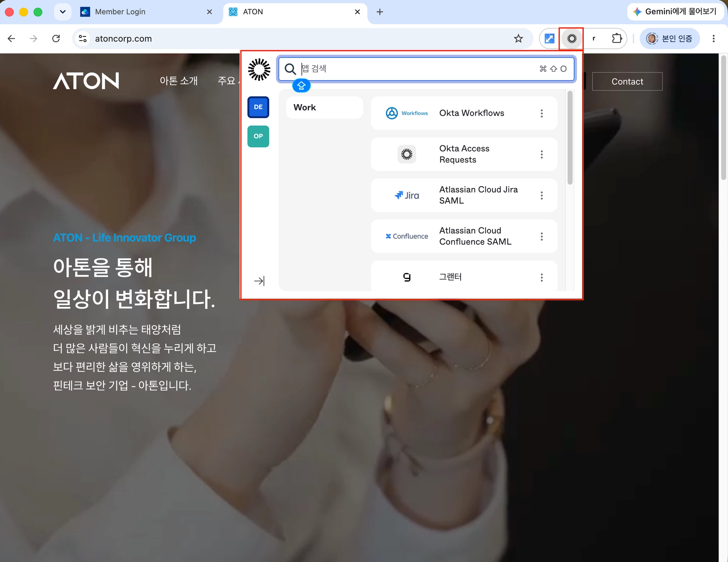This screenshot has height=562, width=728.
Task: Click the Contact button
Action: click(x=627, y=81)
